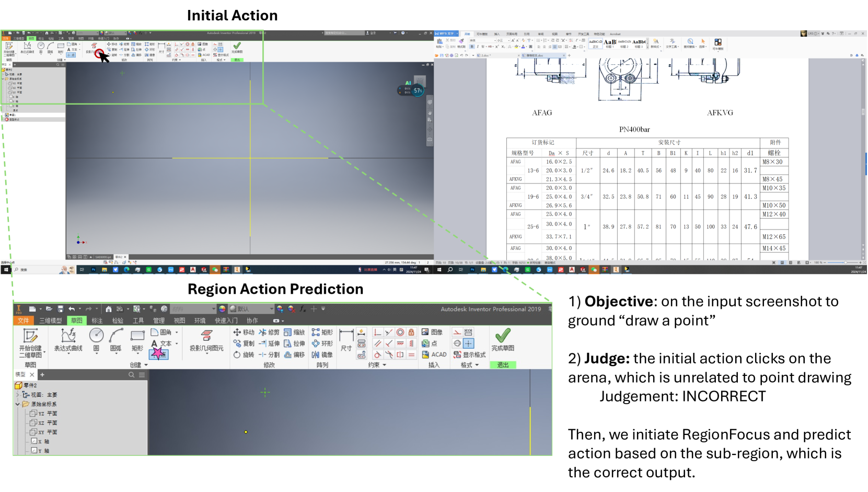Toggle superscript X² in the WPS ribbon
Viewport: 868px width, 492px height.
coord(497,47)
